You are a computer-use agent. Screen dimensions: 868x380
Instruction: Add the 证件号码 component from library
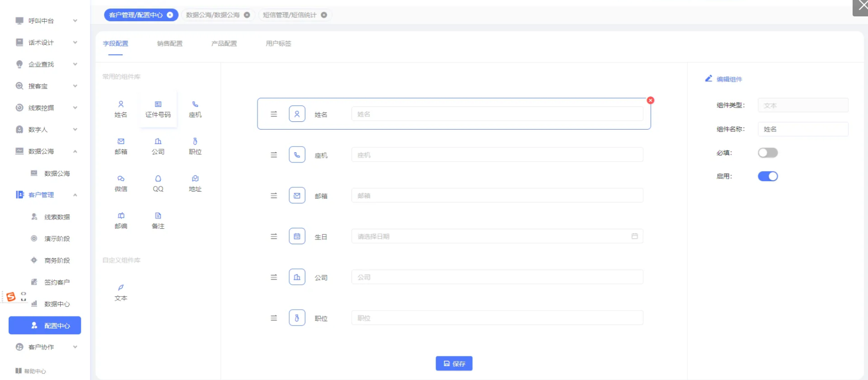click(x=158, y=109)
